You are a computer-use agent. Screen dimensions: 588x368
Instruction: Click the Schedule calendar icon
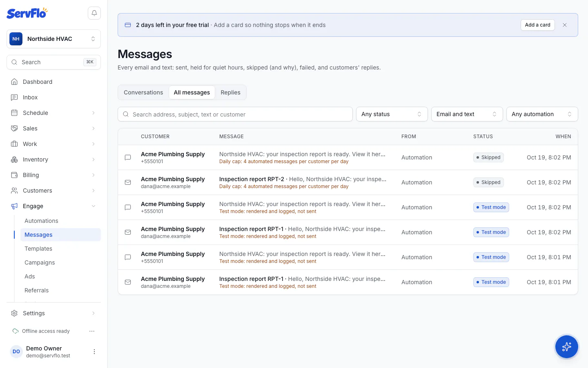14,113
